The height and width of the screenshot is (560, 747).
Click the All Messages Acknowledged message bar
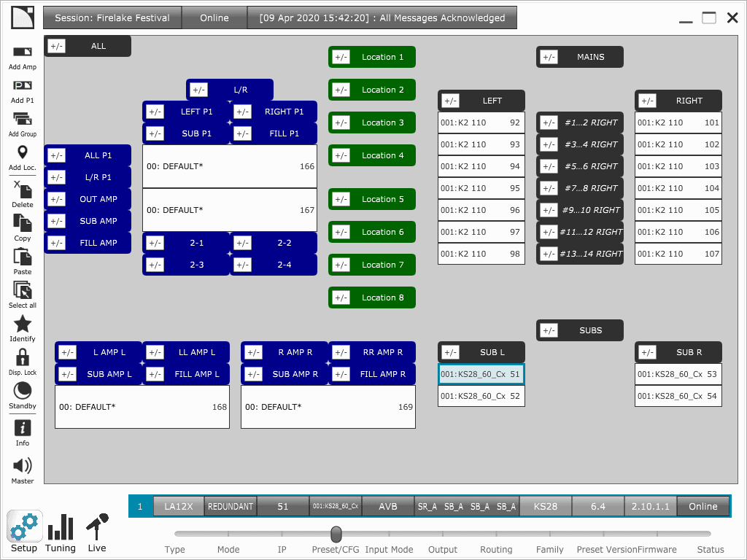pos(382,18)
